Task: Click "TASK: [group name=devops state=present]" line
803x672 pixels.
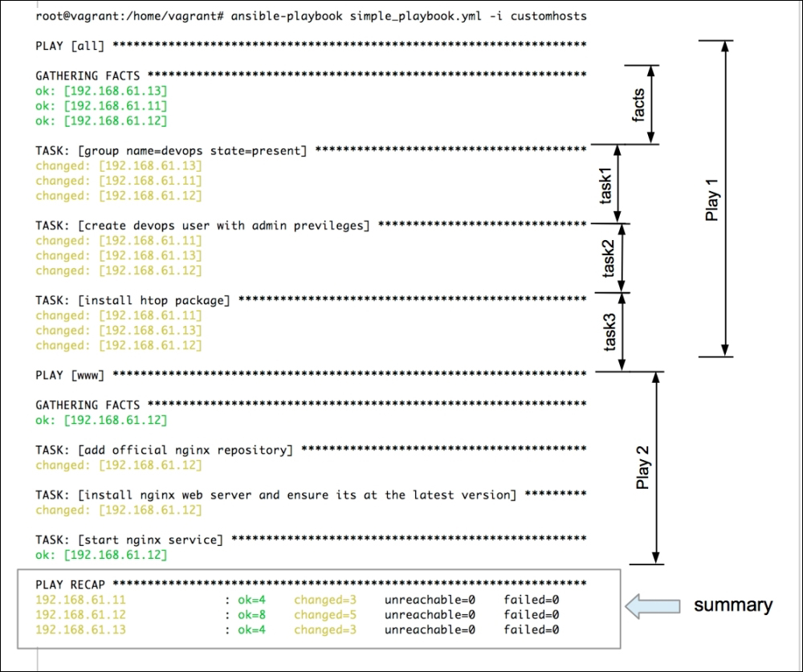Action: click(171, 150)
